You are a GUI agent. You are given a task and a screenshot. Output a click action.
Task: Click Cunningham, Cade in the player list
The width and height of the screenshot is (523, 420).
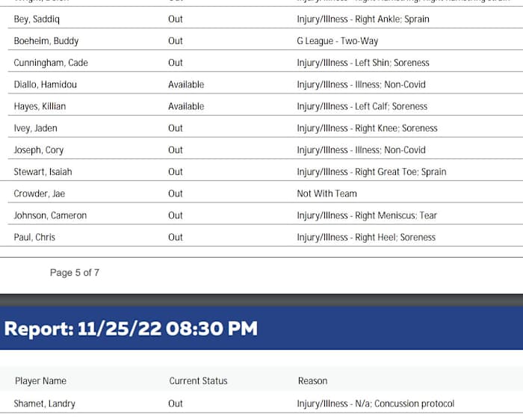tap(51, 63)
